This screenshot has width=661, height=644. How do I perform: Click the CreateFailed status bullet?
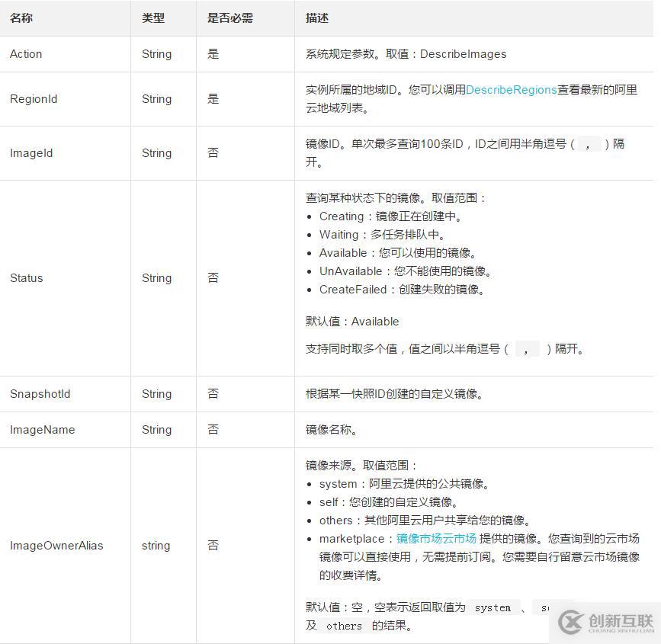pyautogui.click(x=402, y=290)
